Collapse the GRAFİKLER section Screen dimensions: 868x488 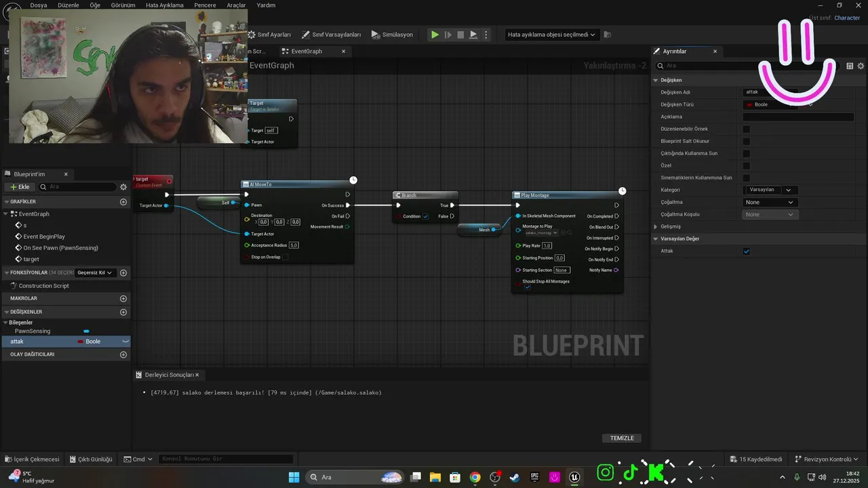click(6, 202)
